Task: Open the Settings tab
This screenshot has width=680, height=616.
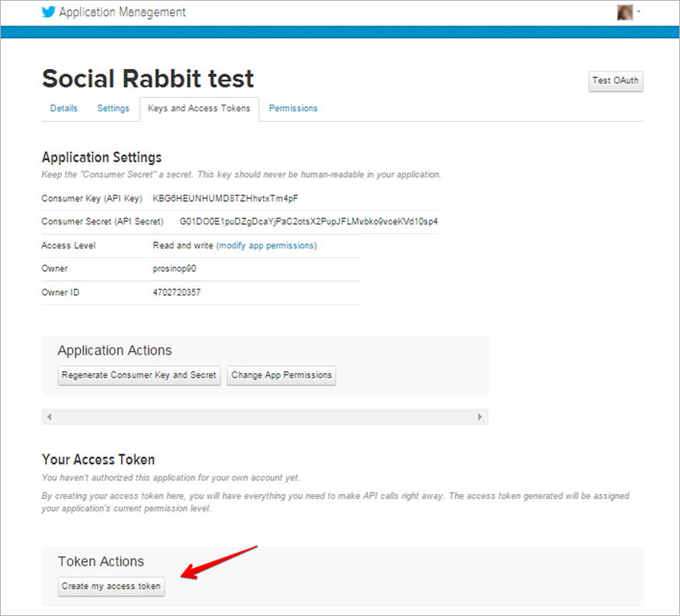Action: (113, 109)
